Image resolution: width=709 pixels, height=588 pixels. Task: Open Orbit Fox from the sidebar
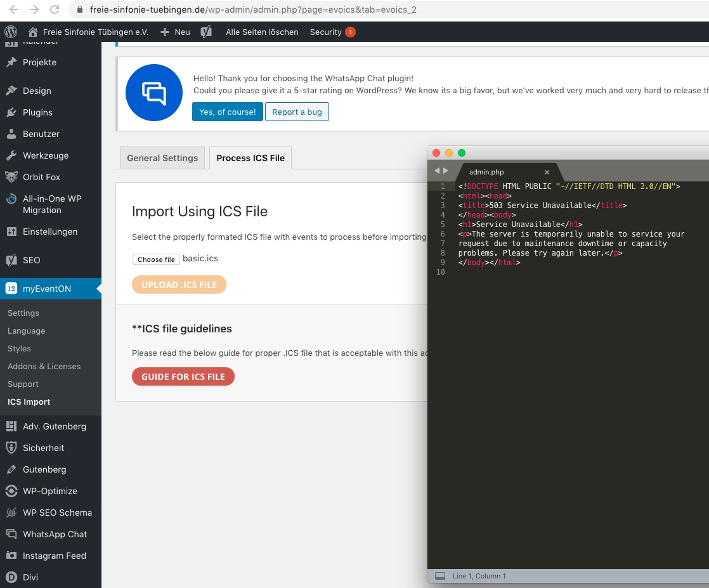coord(41,177)
